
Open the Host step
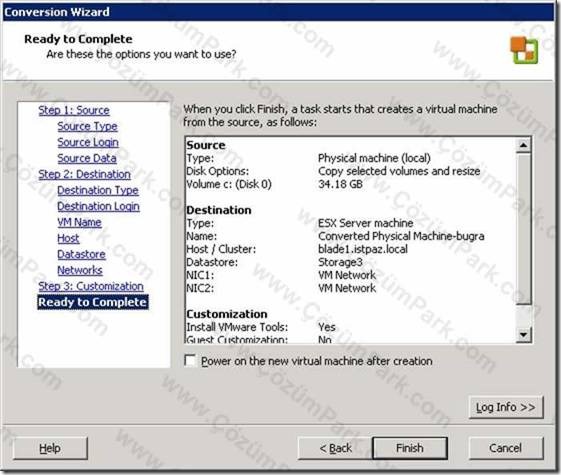(x=68, y=238)
